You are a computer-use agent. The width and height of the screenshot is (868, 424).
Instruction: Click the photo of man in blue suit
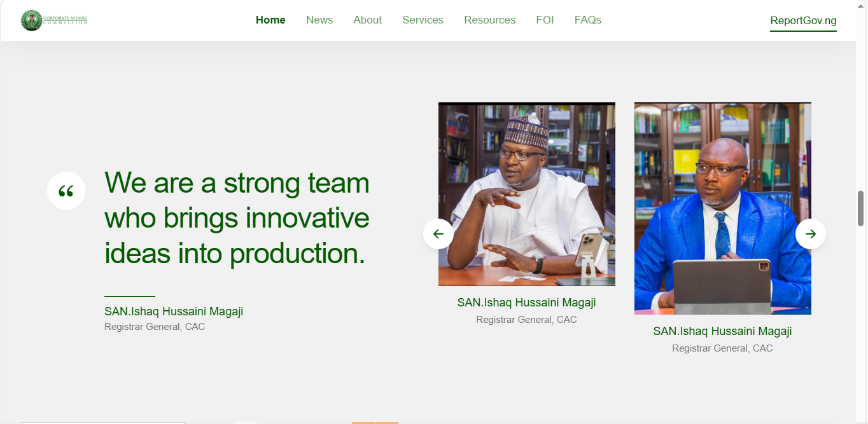(x=722, y=209)
